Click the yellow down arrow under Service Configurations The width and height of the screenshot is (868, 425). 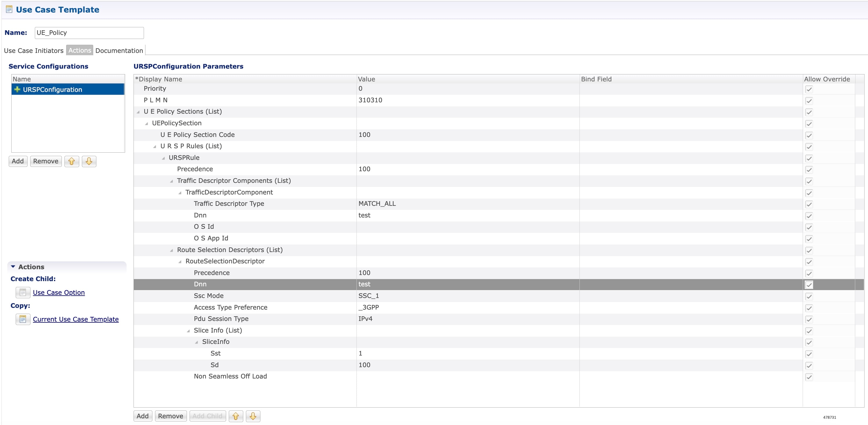tap(89, 161)
